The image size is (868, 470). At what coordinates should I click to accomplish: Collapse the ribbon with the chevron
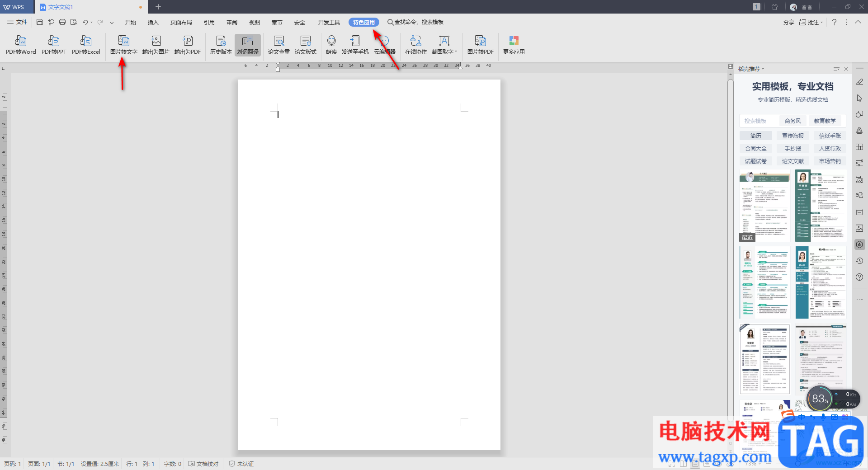pyautogui.click(x=858, y=22)
